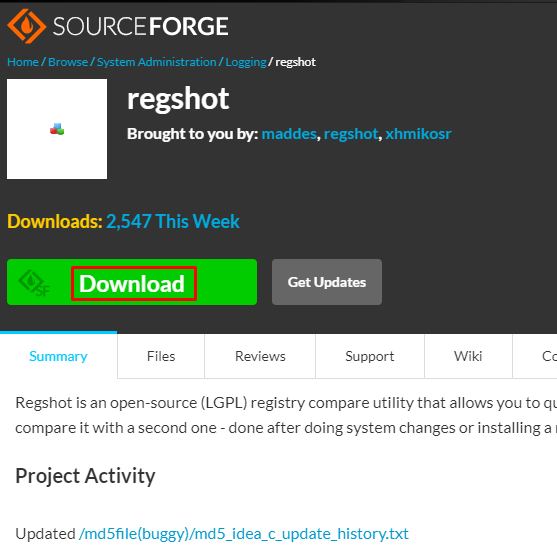Open maddes author profile link
Image resolution: width=557 pixels, height=550 pixels.
(x=289, y=134)
